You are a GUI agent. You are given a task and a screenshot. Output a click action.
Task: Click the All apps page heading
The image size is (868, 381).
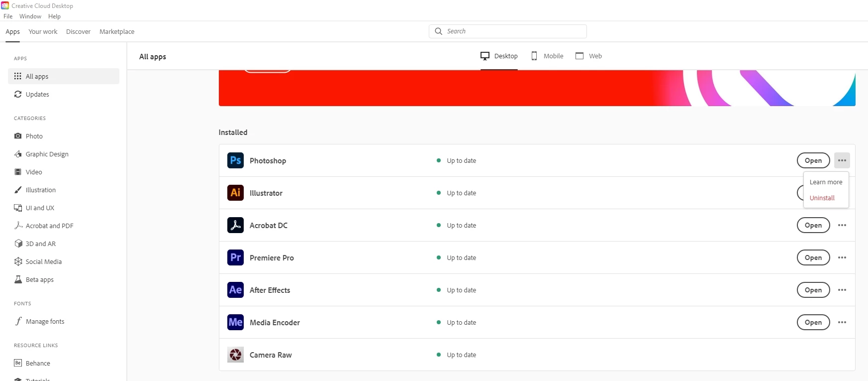[153, 57]
